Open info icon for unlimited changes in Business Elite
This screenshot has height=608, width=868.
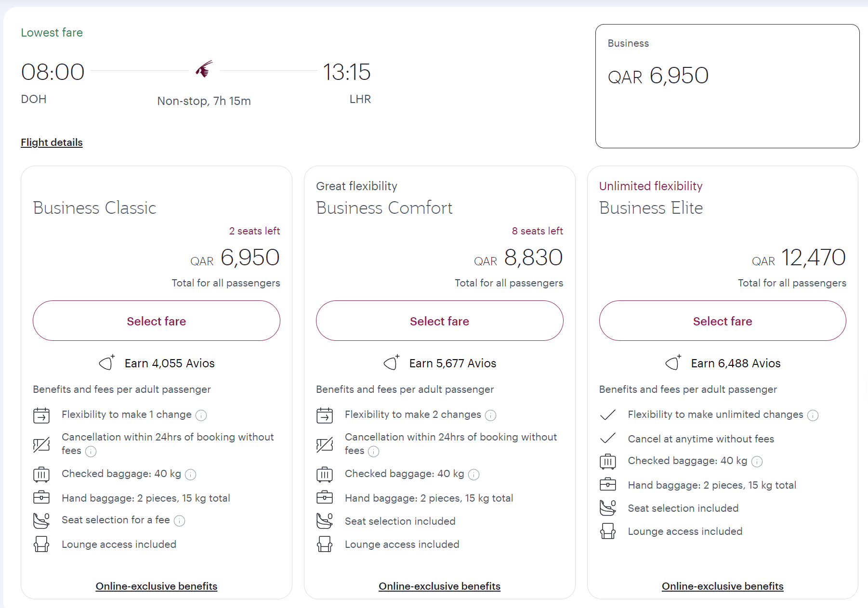coord(813,415)
